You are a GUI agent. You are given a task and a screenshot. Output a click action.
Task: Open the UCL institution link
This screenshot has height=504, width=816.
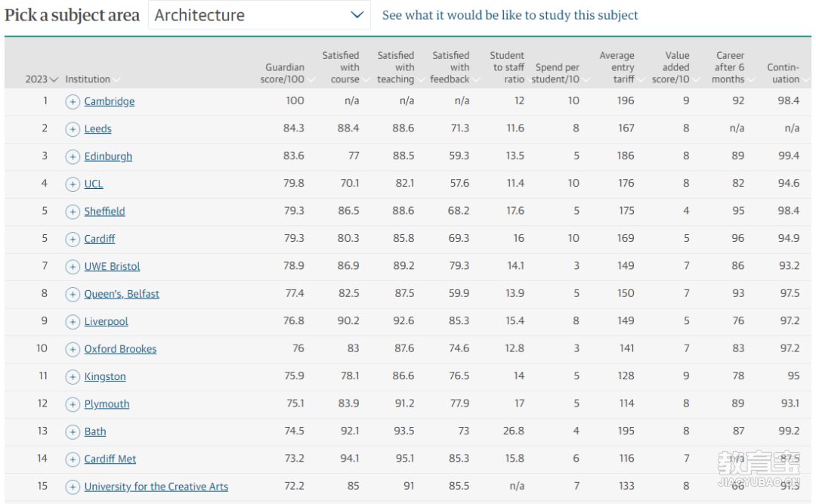click(x=94, y=184)
